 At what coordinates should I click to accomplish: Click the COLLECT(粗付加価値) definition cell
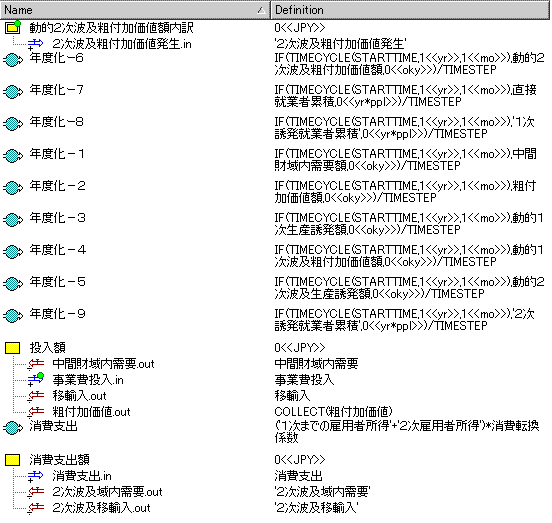click(x=333, y=412)
